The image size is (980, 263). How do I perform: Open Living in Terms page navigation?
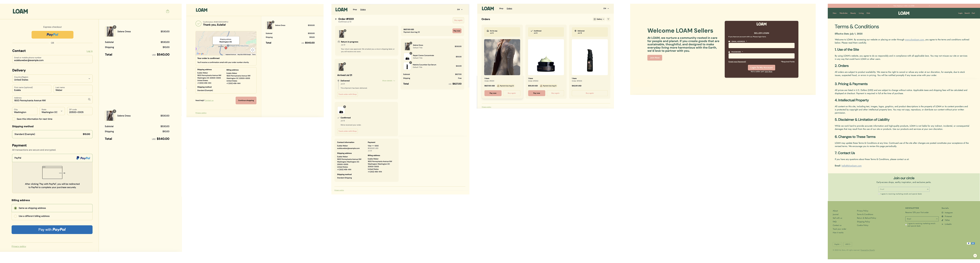[861, 13]
